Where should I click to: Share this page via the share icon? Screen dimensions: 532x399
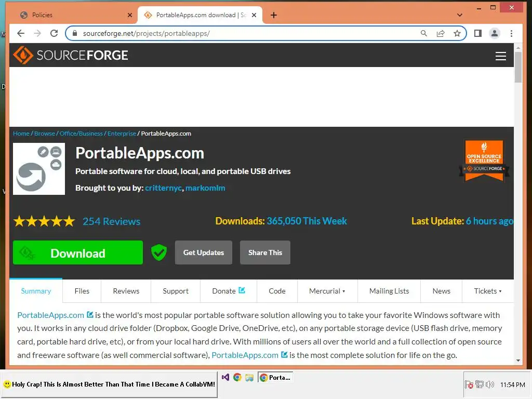(x=441, y=33)
